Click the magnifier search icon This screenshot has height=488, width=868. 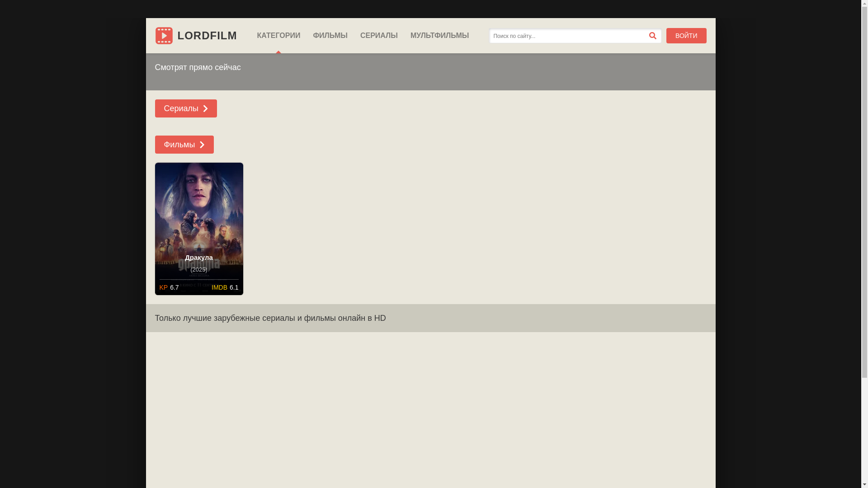pyautogui.click(x=652, y=36)
